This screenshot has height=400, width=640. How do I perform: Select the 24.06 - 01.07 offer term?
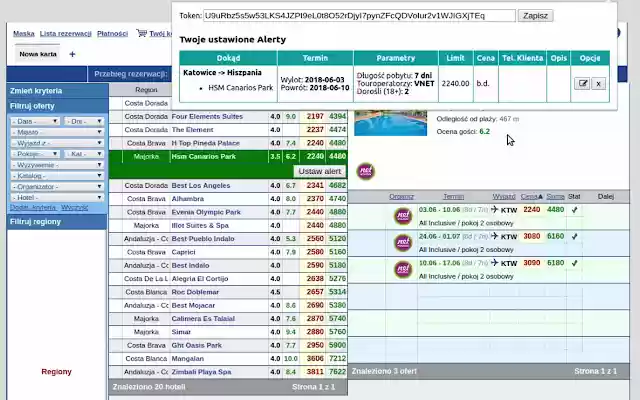click(x=439, y=236)
